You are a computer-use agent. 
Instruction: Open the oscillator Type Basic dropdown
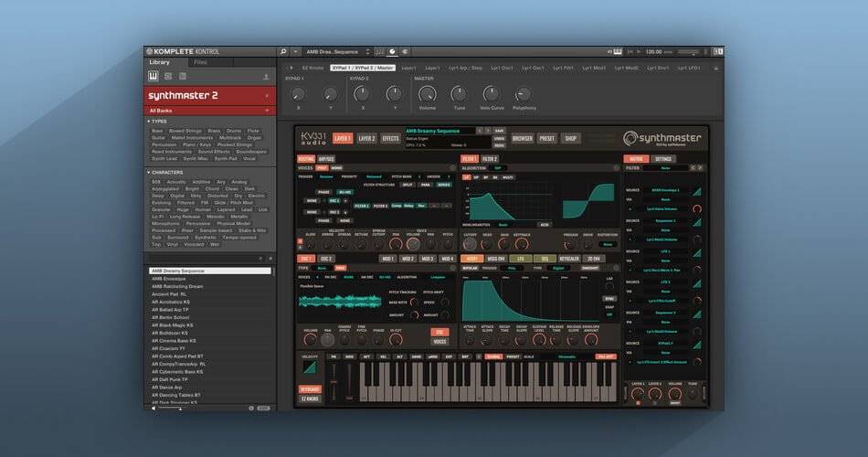(322, 268)
